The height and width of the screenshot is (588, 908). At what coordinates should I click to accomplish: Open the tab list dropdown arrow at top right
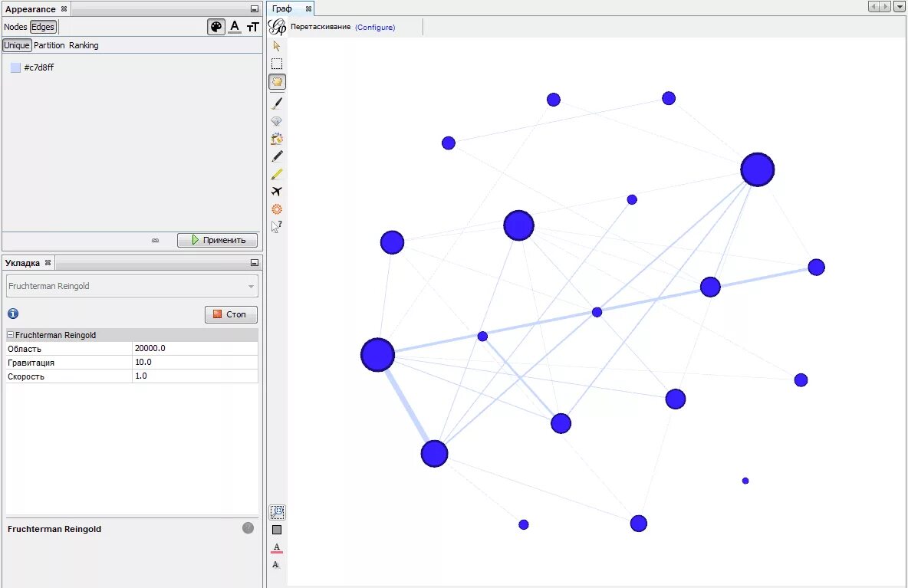click(x=900, y=6)
